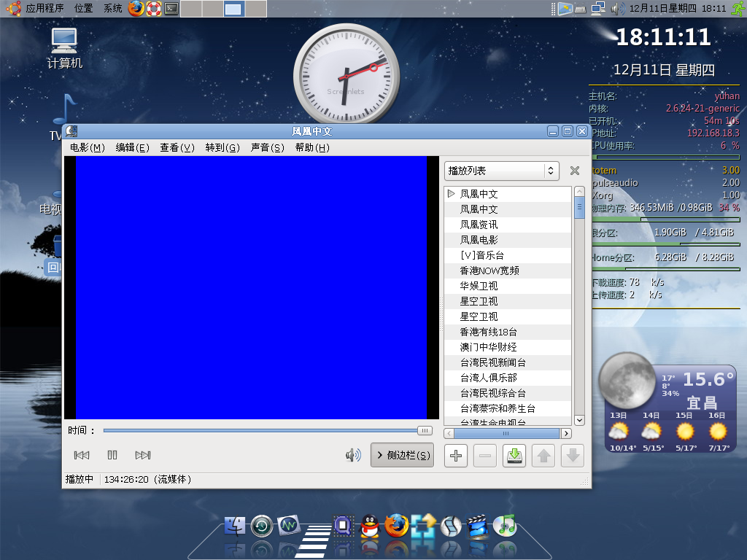747x560 pixels.
Task: Select 凤凰电影 in the playlist
Action: tap(508, 240)
